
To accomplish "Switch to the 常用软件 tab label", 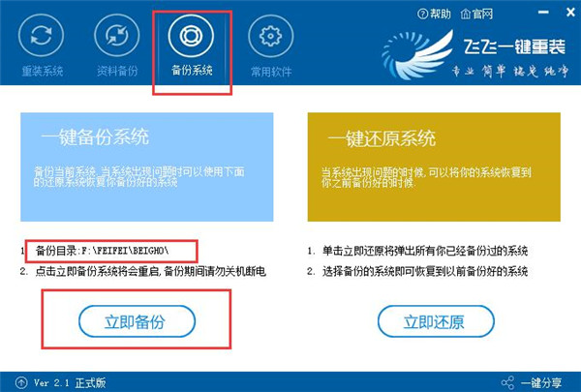I will [271, 71].
